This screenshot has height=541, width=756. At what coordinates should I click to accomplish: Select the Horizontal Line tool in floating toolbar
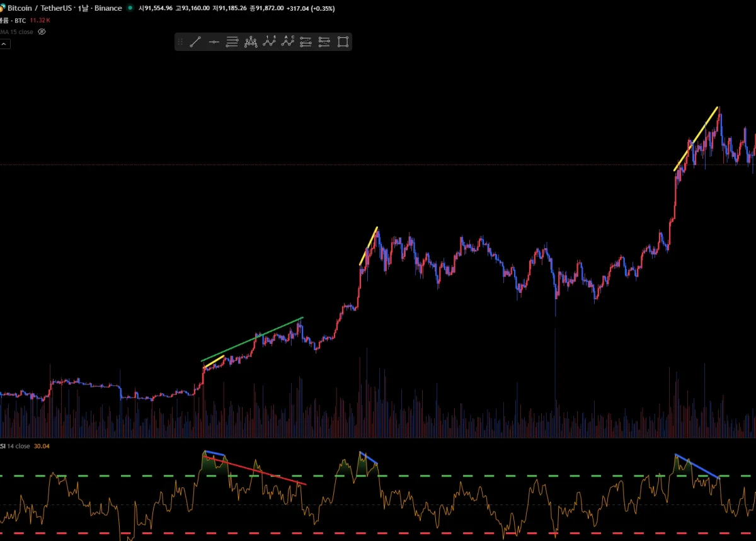[x=214, y=42]
